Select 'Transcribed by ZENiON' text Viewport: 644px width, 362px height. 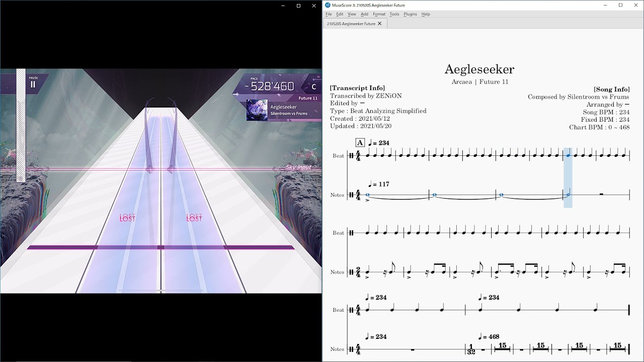366,96
